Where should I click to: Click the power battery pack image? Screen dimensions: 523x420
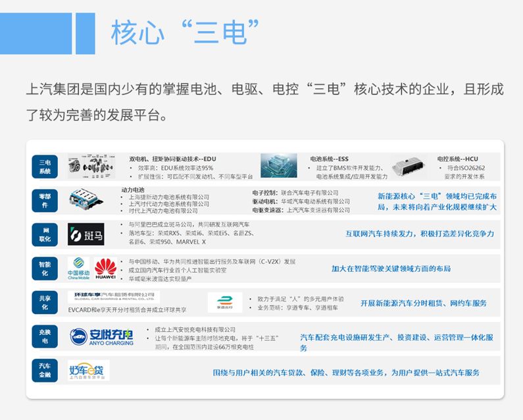(86, 200)
